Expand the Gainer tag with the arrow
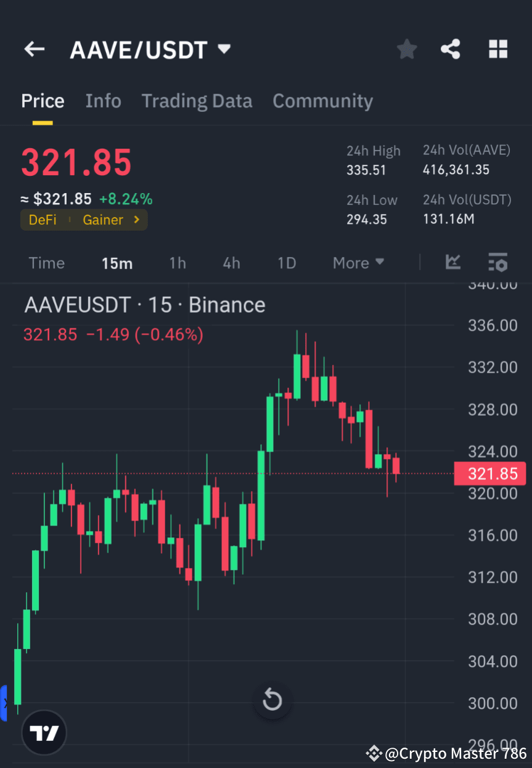 [x=138, y=220]
